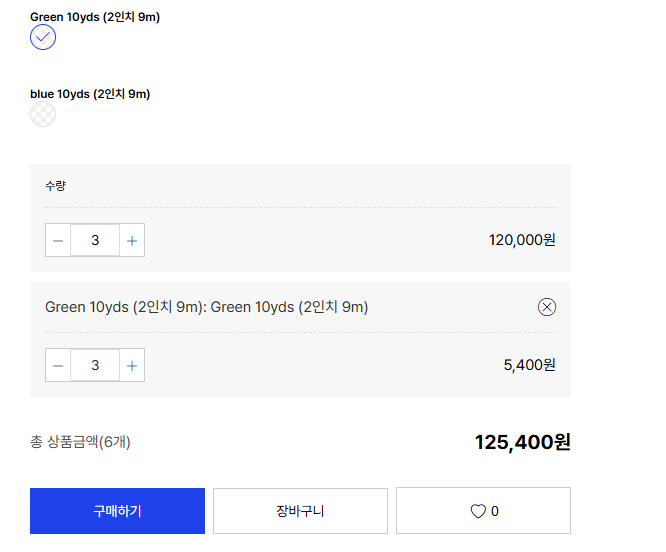
Task: Remove the Green 10yds option row
Action: tap(547, 307)
